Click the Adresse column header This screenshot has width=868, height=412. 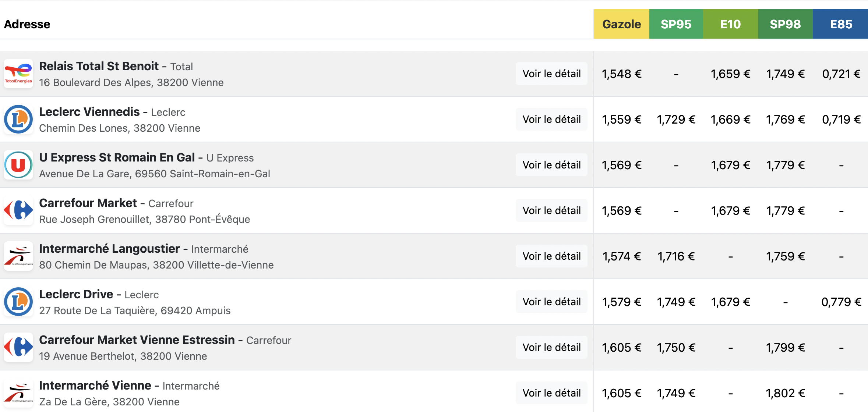point(27,24)
